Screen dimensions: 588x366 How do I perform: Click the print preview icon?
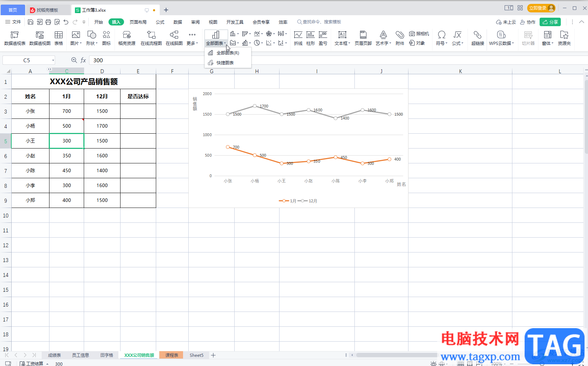pyautogui.click(x=57, y=22)
